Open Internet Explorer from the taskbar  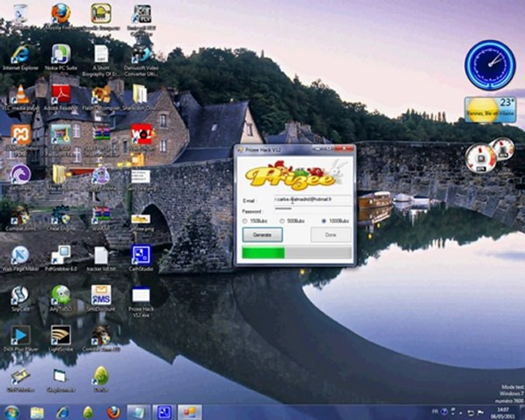pyautogui.click(x=62, y=412)
